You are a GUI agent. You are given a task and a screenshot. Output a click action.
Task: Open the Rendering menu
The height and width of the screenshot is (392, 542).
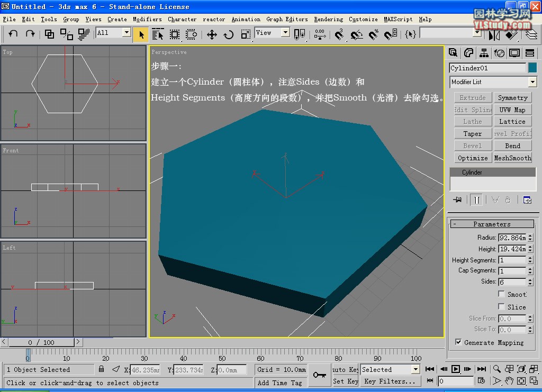coord(328,19)
